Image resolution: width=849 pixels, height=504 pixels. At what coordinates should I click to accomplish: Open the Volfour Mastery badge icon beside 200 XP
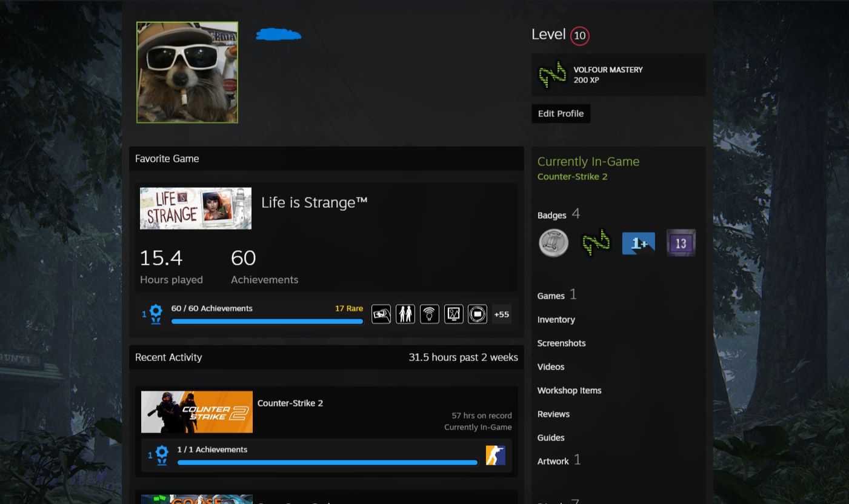pyautogui.click(x=552, y=75)
